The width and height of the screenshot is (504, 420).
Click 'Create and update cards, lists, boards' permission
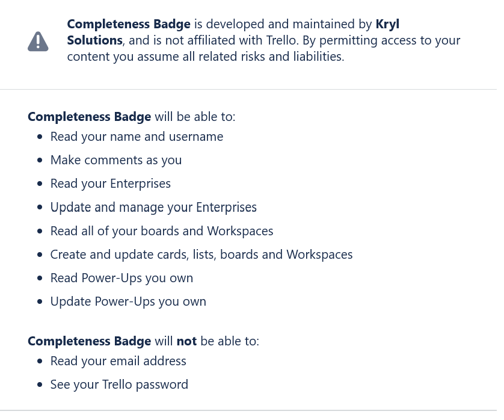(201, 255)
